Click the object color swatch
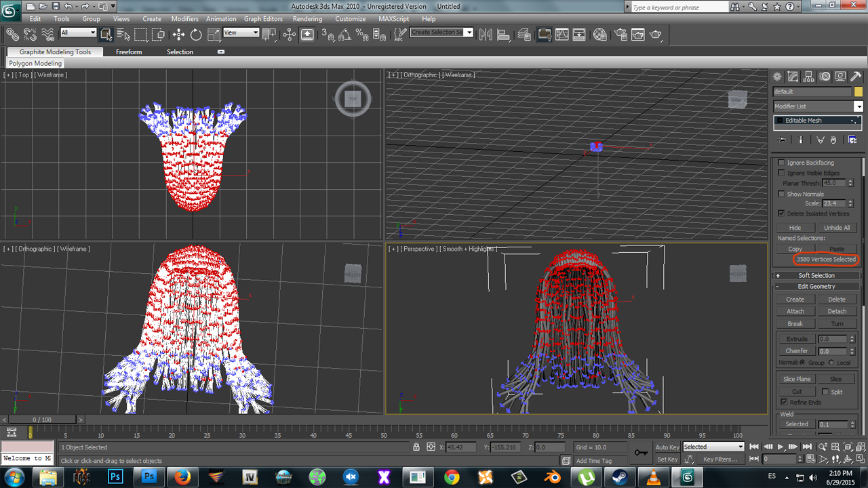 pyautogui.click(x=858, y=91)
